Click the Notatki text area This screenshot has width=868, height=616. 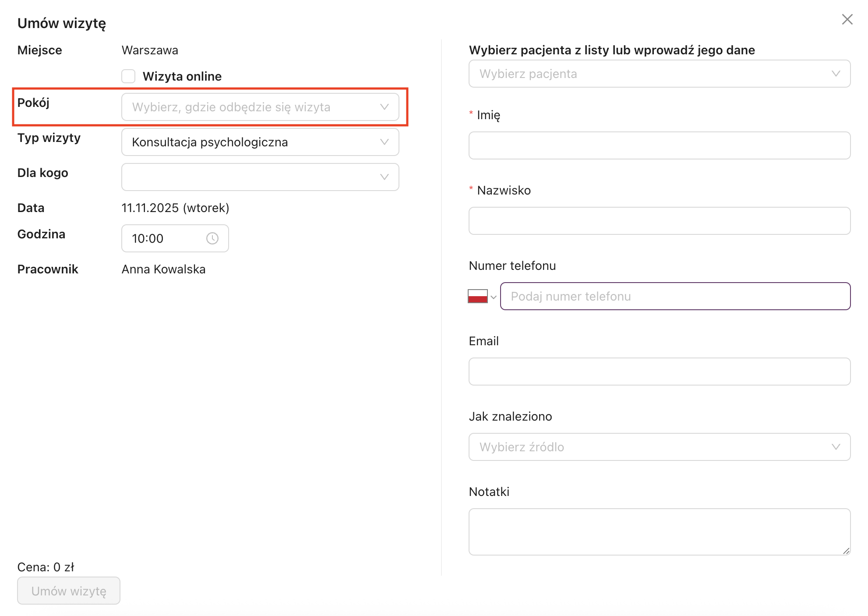tap(657, 531)
